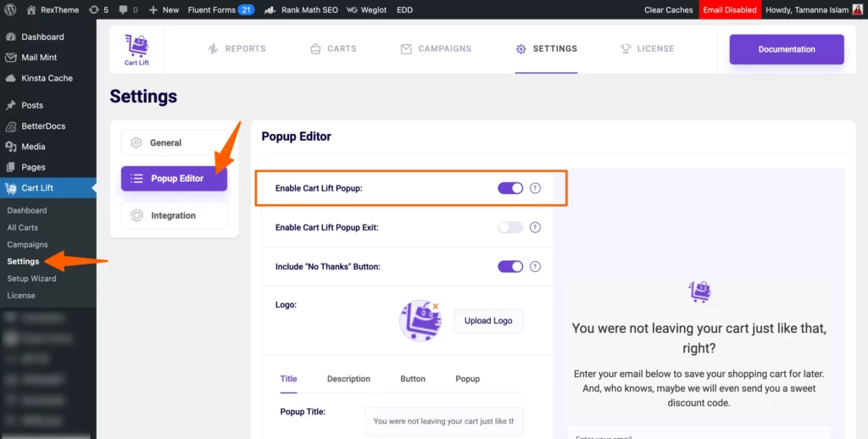Click the Documentation button
Viewport: 868px width, 439px height.
(787, 49)
